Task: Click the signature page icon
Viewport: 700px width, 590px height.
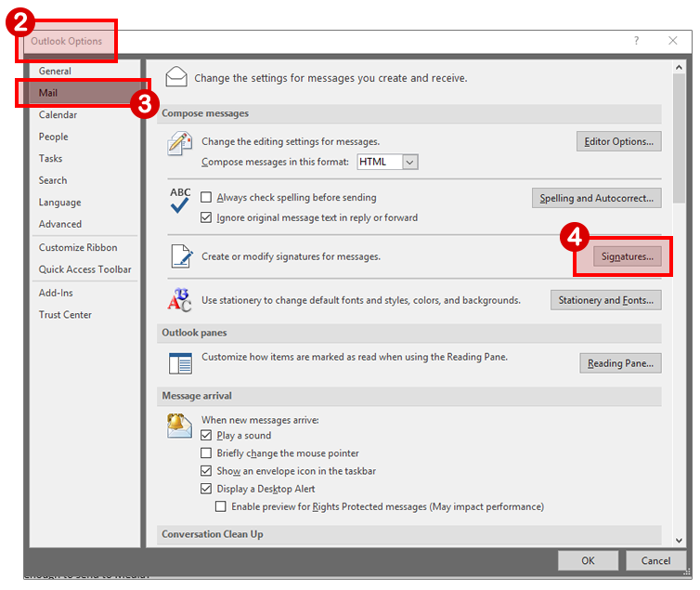Action: click(x=182, y=256)
